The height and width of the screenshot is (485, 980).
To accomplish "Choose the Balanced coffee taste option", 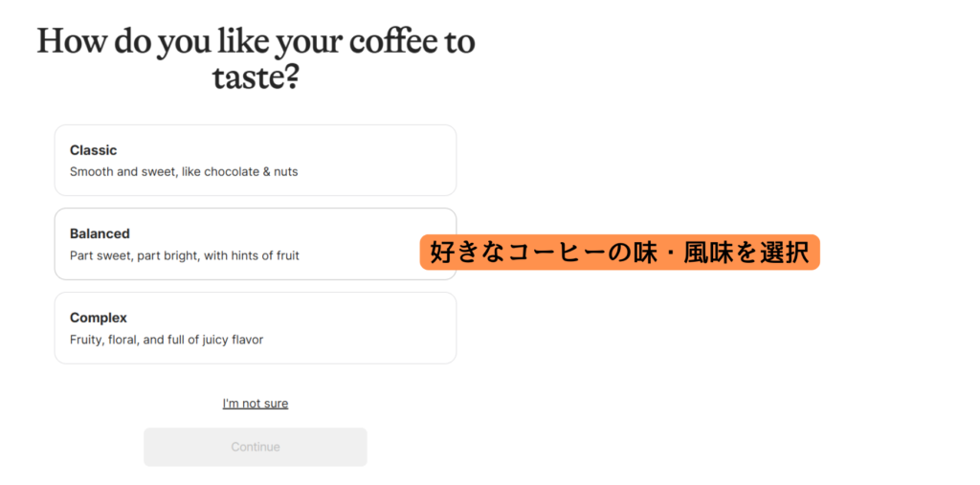I will coord(255,244).
